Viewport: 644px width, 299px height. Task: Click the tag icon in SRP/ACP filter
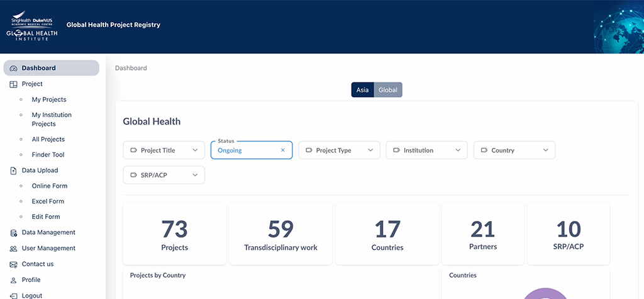(133, 175)
